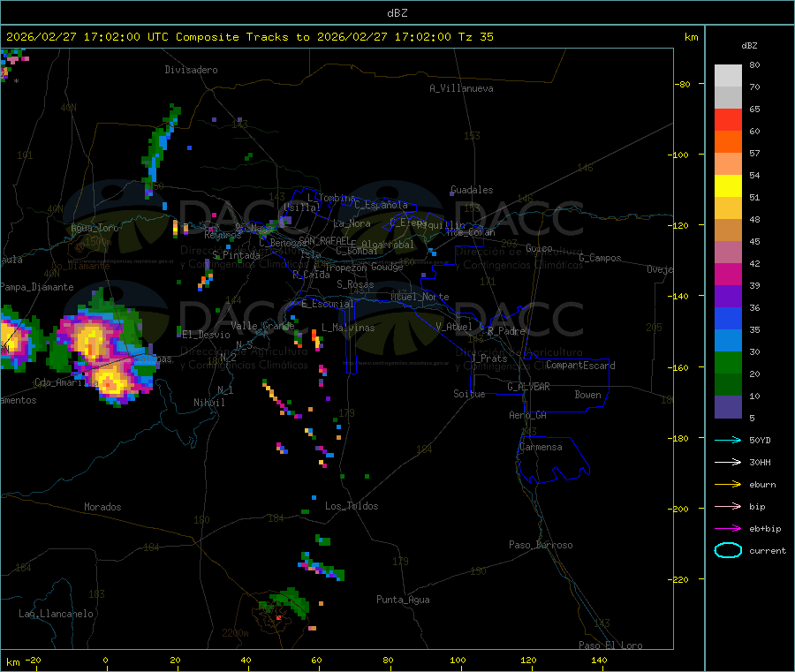Click the 'Nihuil' map label
Screen dimensions: 795x672
coord(208,403)
